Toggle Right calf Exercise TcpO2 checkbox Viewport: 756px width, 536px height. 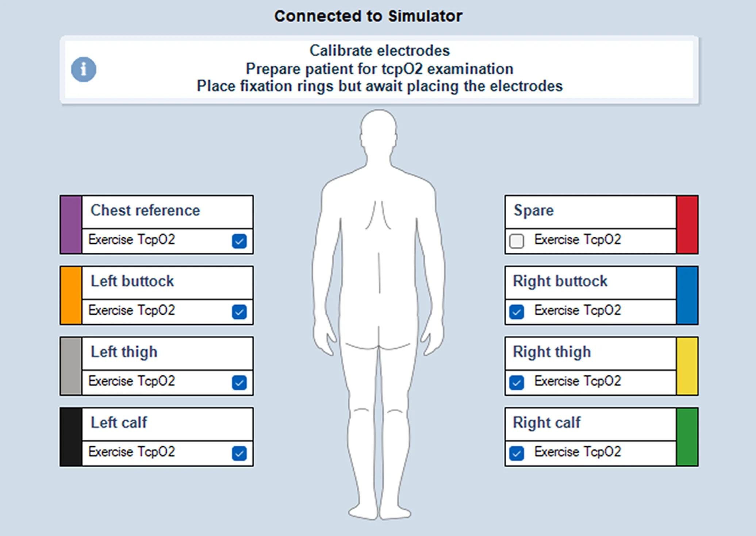[x=517, y=453]
